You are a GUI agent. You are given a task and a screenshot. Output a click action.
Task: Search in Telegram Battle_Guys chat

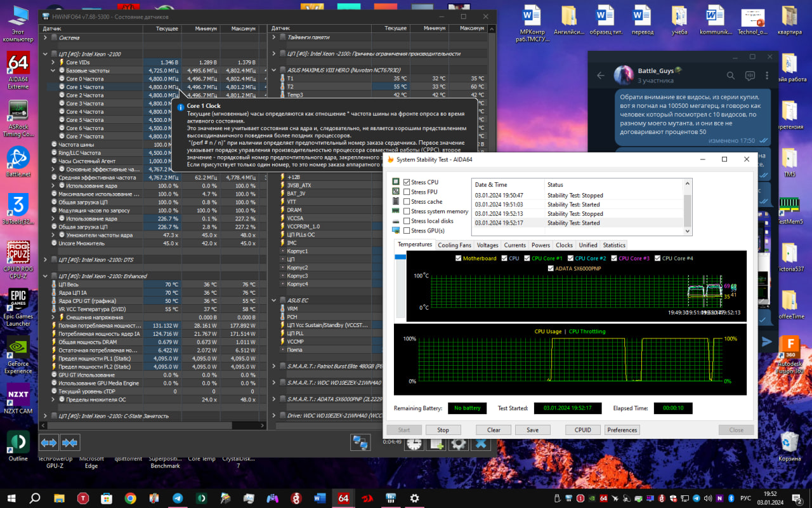click(x=730, y=76)
